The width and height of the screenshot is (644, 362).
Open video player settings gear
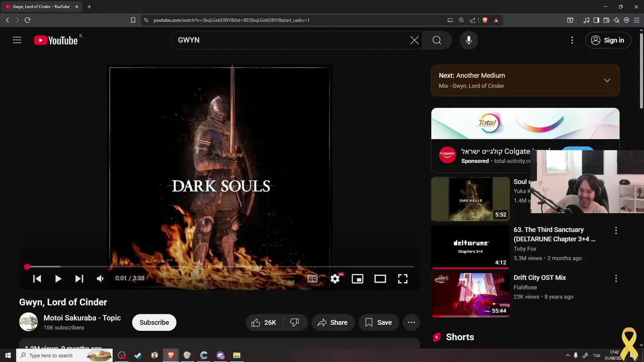(x=335, y=279)
